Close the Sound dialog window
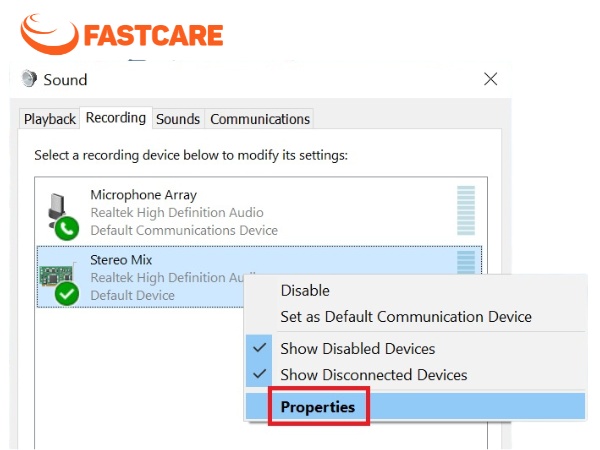600x450 pixels. coord(491,79)
